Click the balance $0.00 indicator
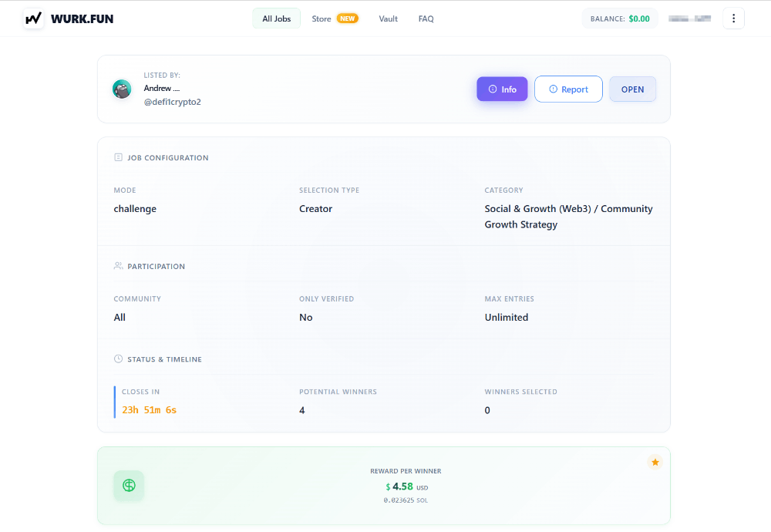The height and width of the screenshot is (532, 771). [x=620, y=19]
